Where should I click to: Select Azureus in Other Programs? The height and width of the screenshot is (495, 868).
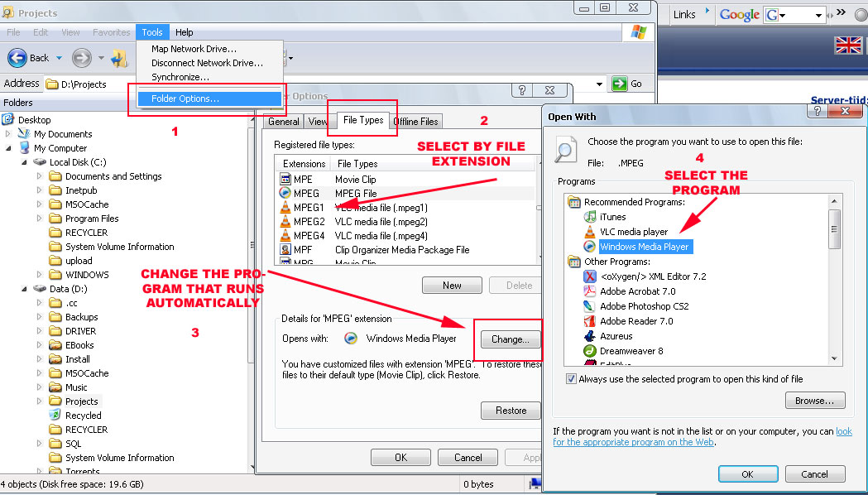616,336
